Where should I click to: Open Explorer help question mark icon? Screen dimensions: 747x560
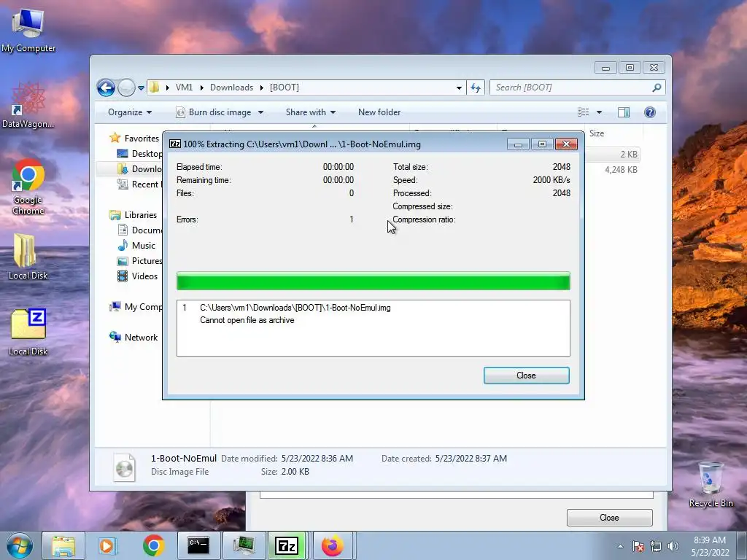pos(650,112)
